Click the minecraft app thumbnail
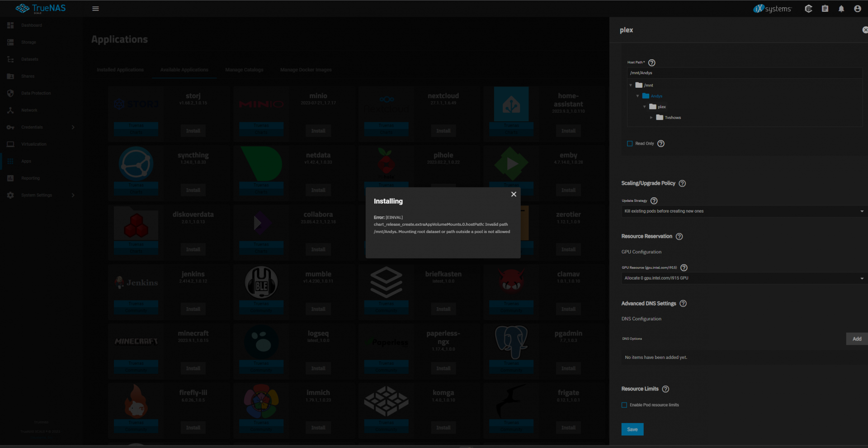 [136, 342]
